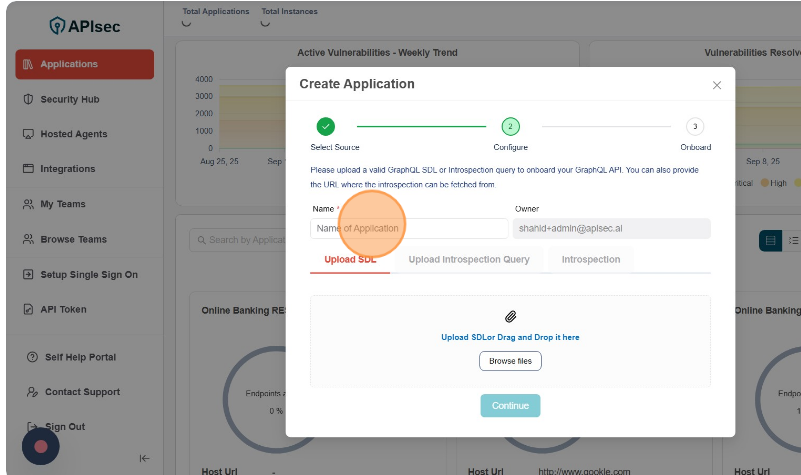Collapse the sidebar with arrow icon

(144, 458)
